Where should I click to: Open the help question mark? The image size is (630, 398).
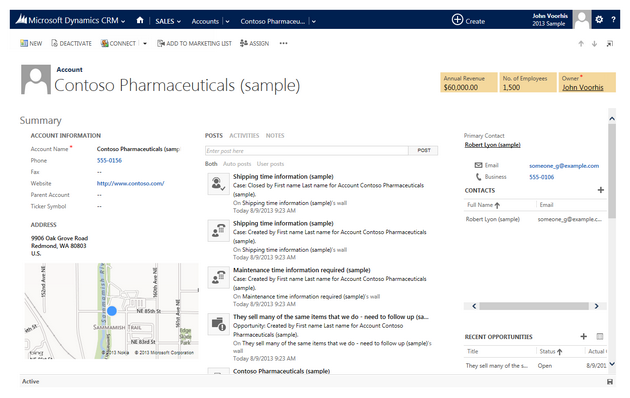613,20
